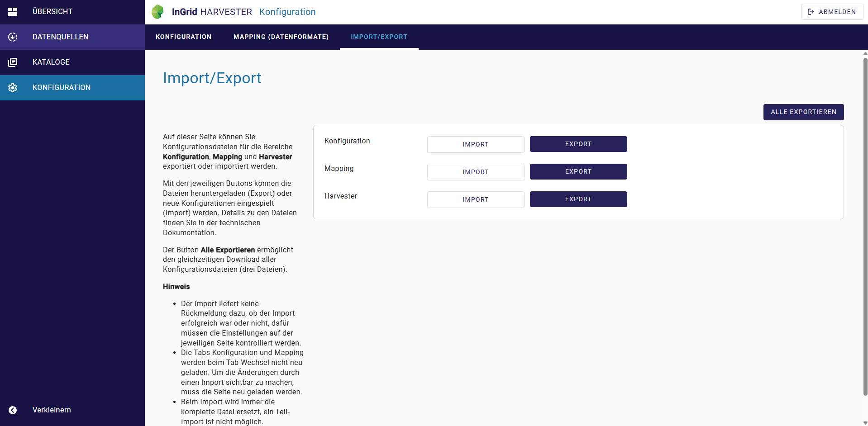Export the Konfiguration file
Screen dimensions: 868x426
[578, 144]
